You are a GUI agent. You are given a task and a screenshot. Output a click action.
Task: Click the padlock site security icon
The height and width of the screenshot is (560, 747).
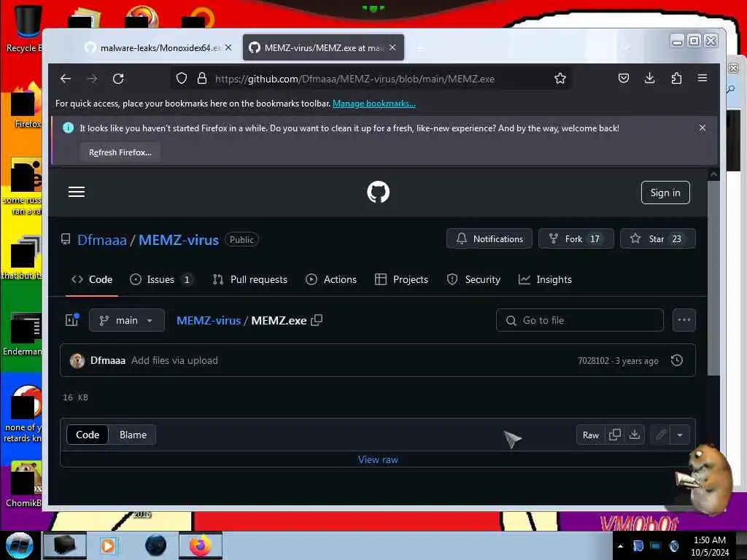202,79
